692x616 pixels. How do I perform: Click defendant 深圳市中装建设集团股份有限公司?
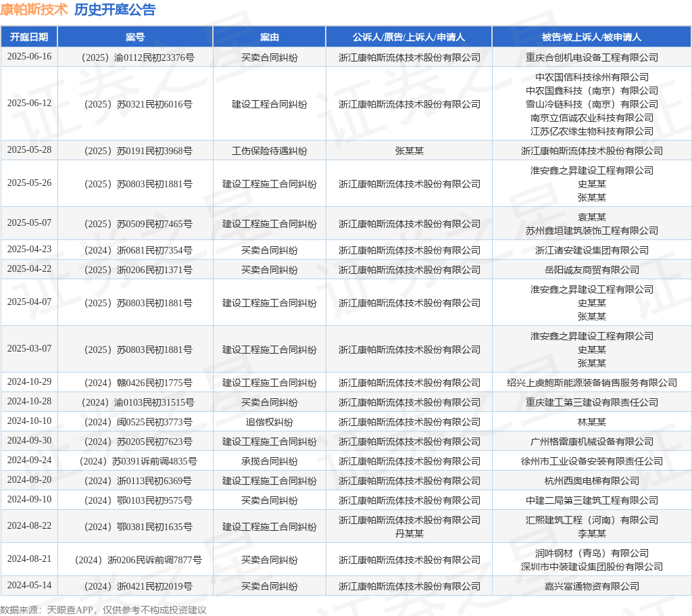(x=592, y=567)
